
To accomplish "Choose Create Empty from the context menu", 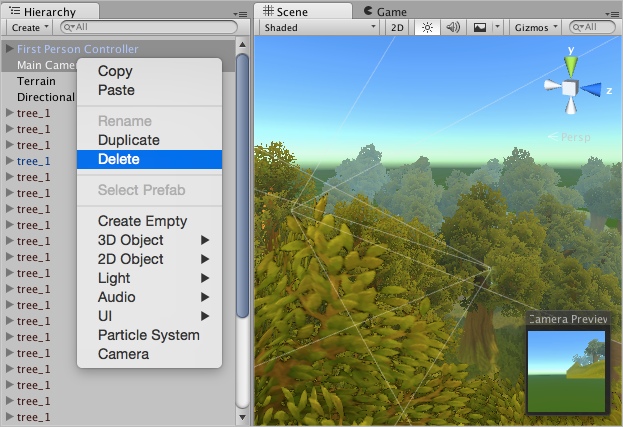I will pyautogui.click(x=149, y=221).
